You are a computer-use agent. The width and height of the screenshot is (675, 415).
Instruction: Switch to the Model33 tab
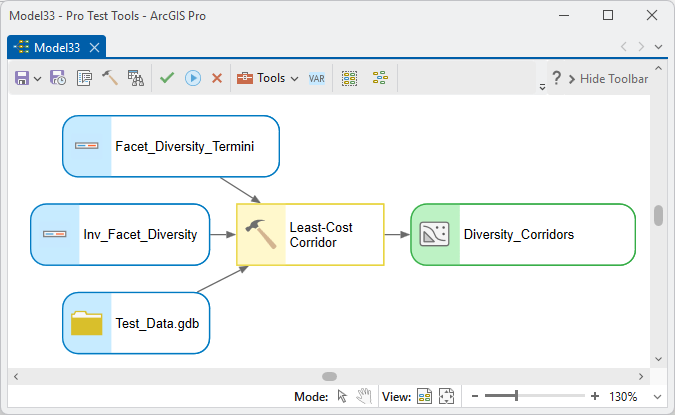pyautogui.click(x=56, y=47)
